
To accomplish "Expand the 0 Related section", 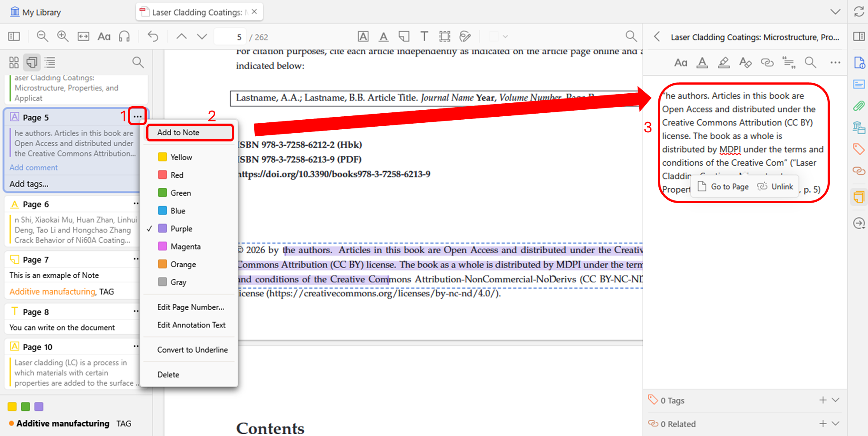I will tap(835, 423).
